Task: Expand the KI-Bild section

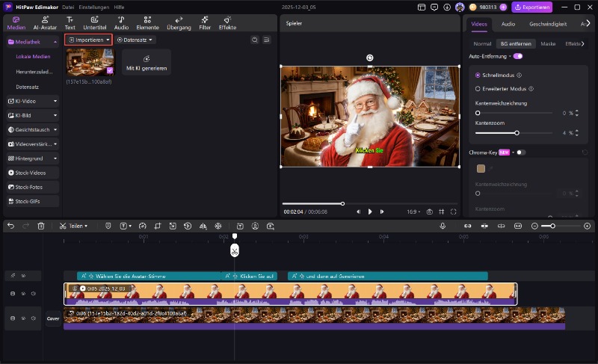Action: [x=33, y=116]
